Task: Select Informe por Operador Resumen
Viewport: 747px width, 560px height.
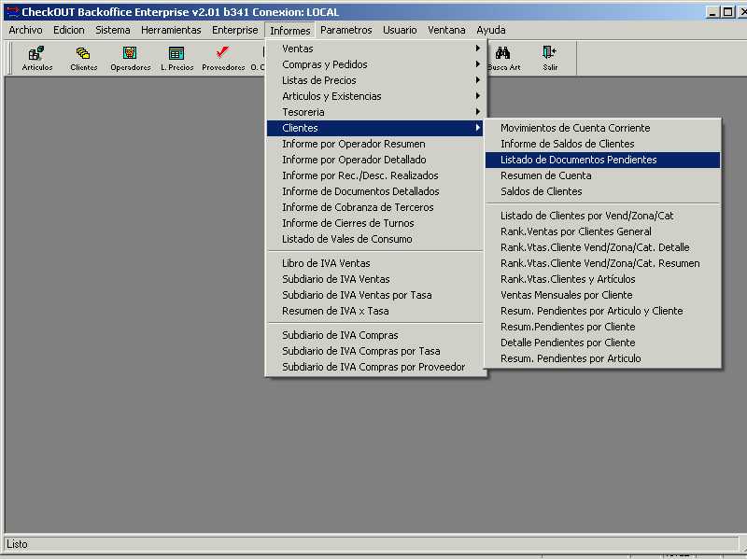Action: [x=375, y=144]
